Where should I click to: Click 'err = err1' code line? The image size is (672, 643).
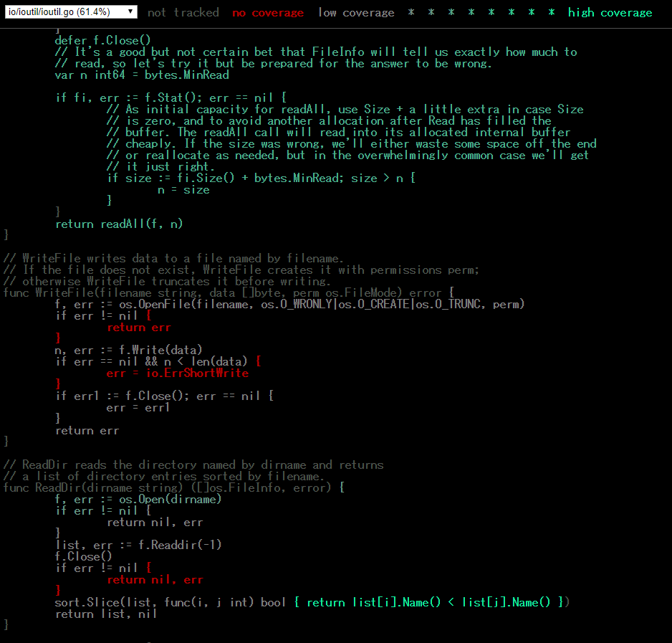(138, 407)
